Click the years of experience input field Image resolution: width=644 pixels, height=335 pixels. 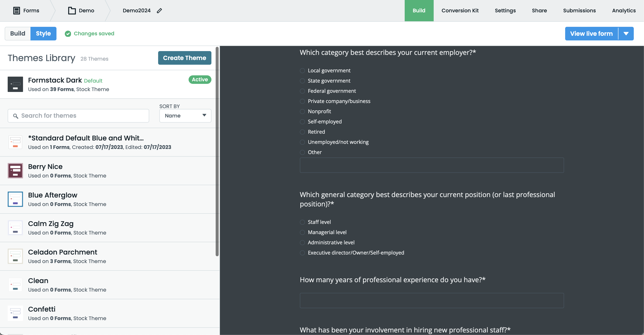(x=432, y=300)
